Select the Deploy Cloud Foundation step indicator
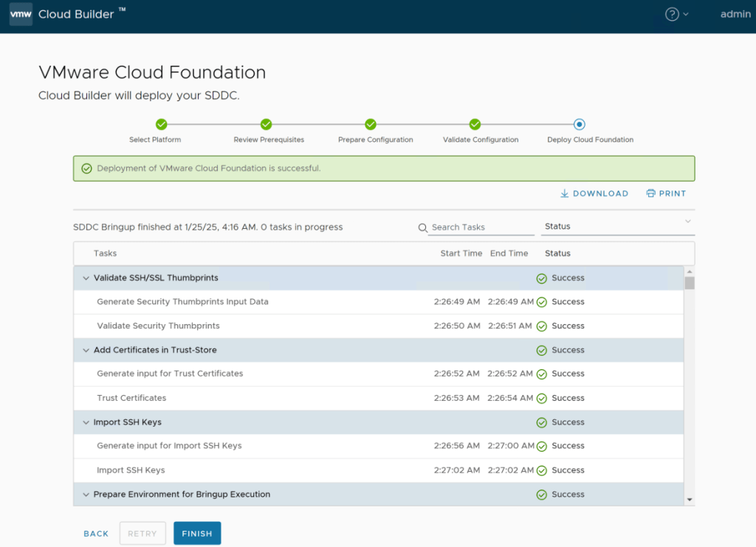 point(580,125)
